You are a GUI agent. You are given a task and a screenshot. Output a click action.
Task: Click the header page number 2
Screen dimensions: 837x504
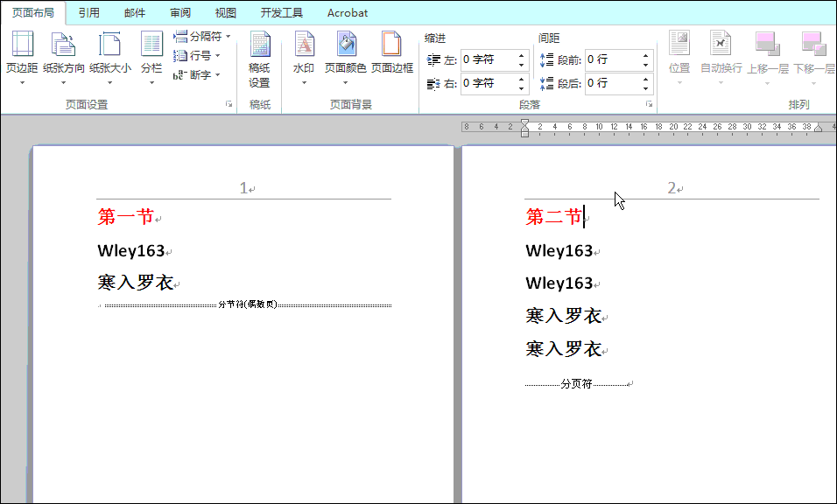point(672,188)
